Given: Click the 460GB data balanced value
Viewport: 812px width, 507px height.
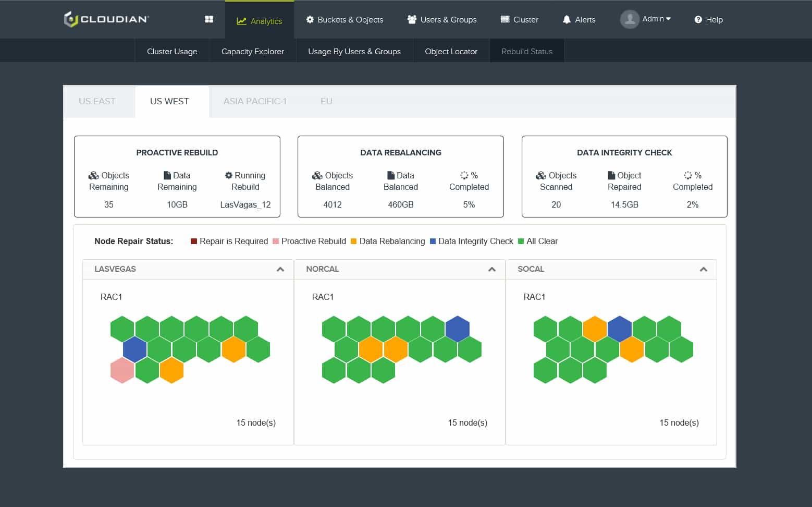Looking at the screenshot, I should click(401, 204).
